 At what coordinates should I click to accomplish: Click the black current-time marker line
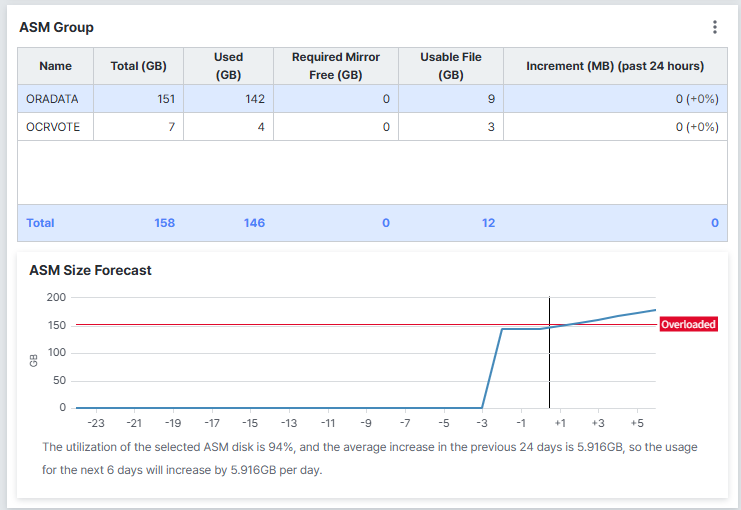[x=549, y=352]
